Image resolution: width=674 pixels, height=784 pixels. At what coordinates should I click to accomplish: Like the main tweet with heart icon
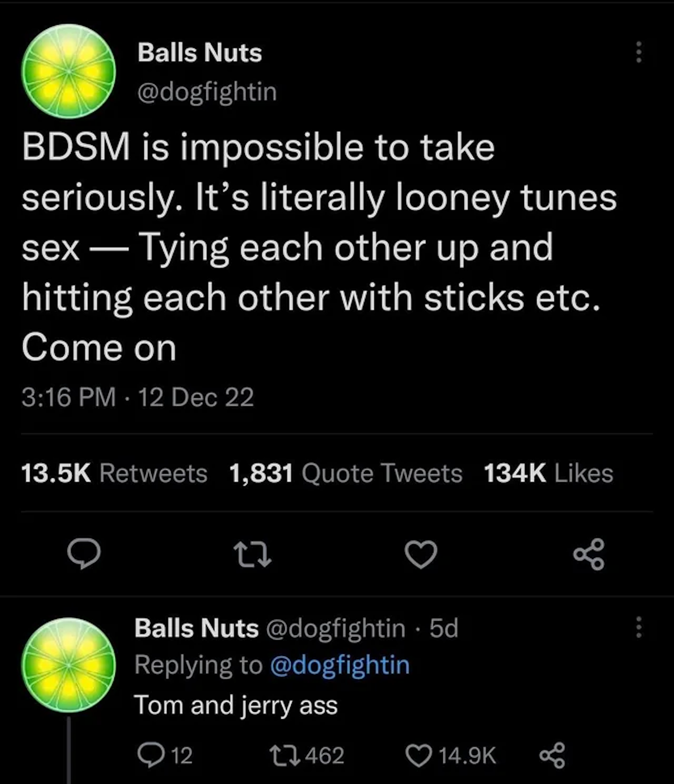421,554
